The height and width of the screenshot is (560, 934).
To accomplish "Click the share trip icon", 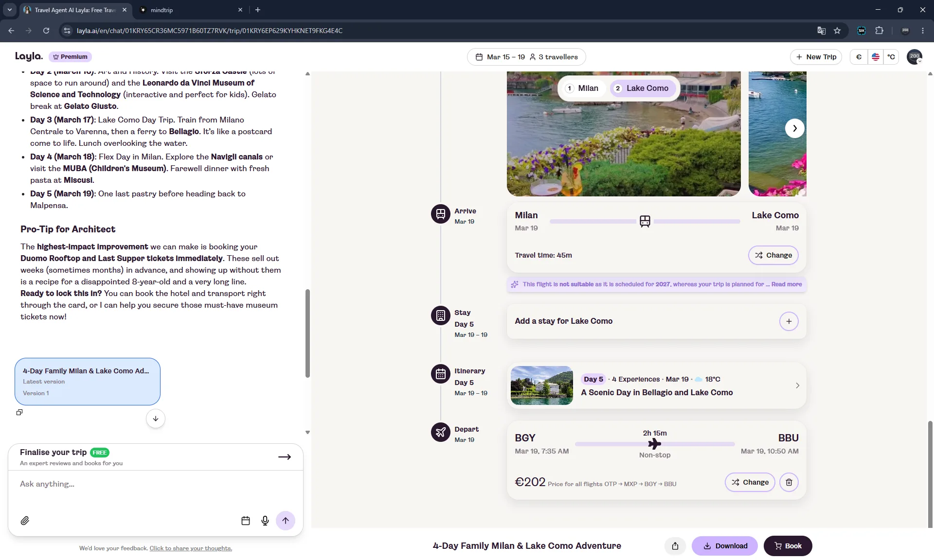I will (x=675, y=546).
